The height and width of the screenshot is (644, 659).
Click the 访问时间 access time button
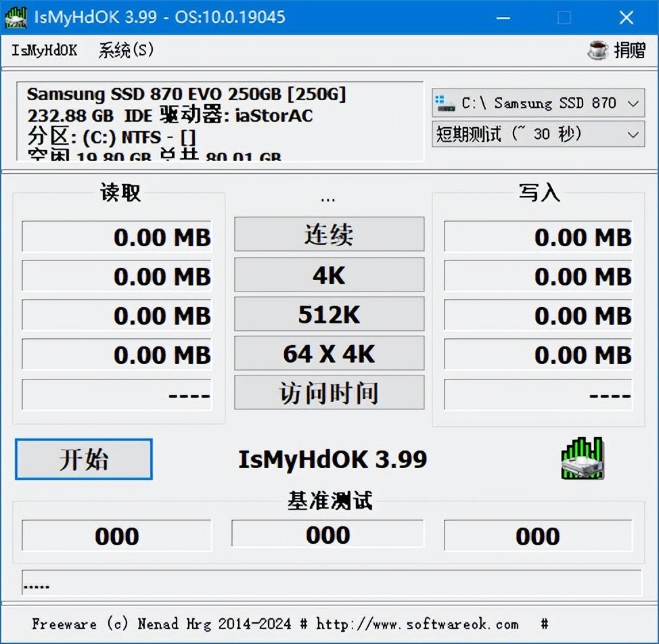(329, 392)
